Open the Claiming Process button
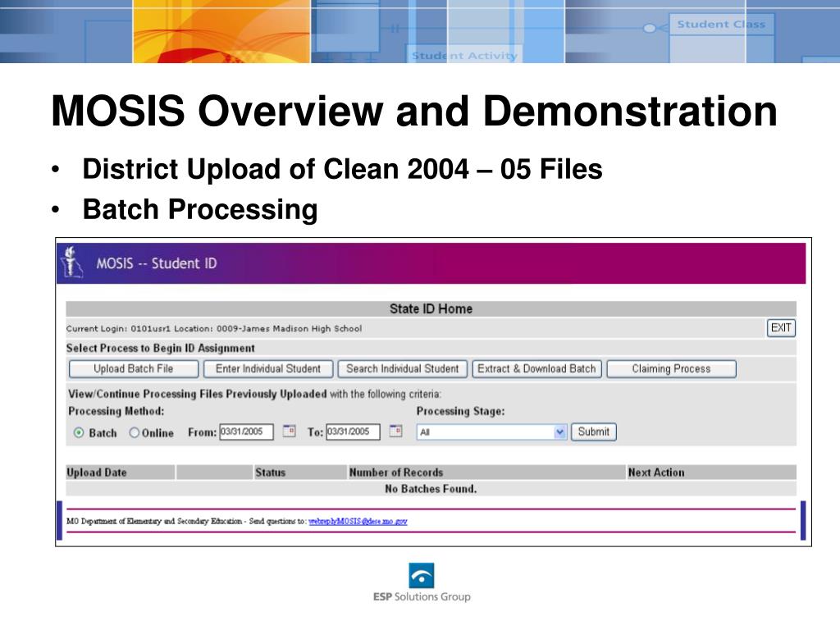 pyautogui.click(x=671, y=369)
